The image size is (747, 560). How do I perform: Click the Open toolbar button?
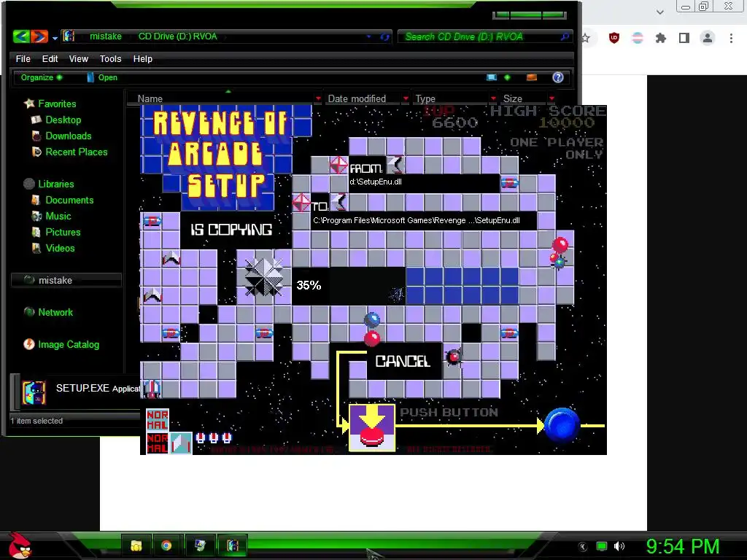[x=102, y=77]
